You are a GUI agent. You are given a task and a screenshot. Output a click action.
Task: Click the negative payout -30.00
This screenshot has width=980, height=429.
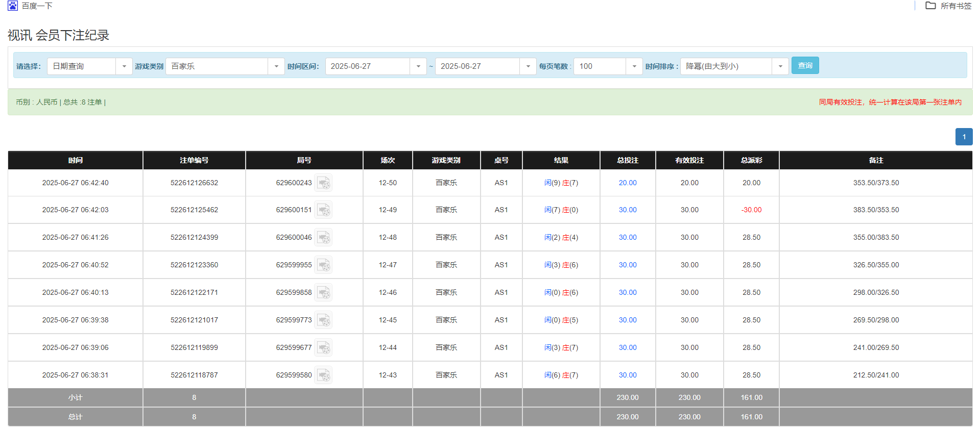pos(751,210)
